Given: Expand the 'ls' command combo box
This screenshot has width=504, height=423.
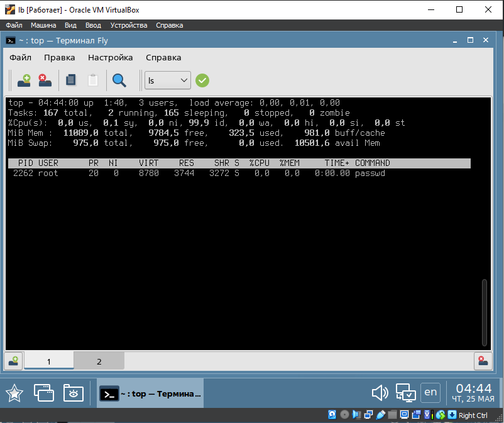Looking at the screenshot, I should click(167, 80).
